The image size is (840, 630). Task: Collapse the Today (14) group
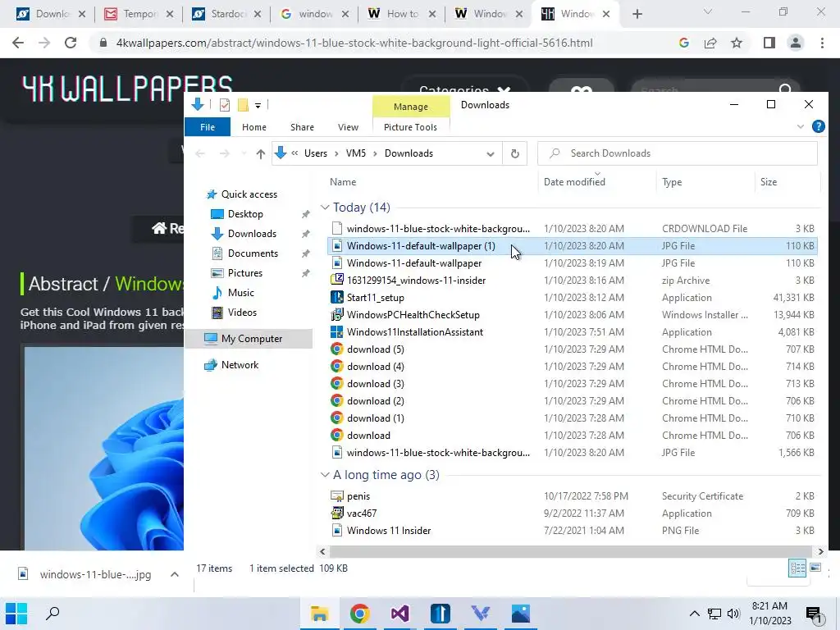[x=325, y=208]
